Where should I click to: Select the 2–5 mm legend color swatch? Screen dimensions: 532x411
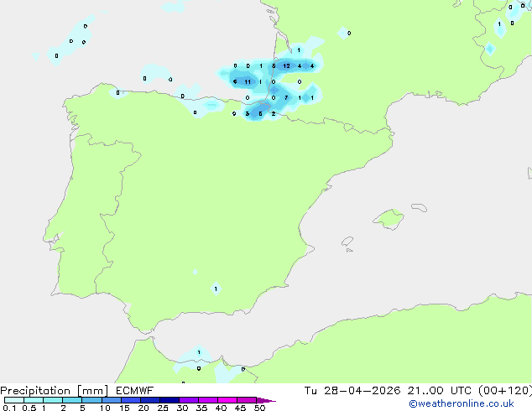pyautogui.click(x=72, y=400)
